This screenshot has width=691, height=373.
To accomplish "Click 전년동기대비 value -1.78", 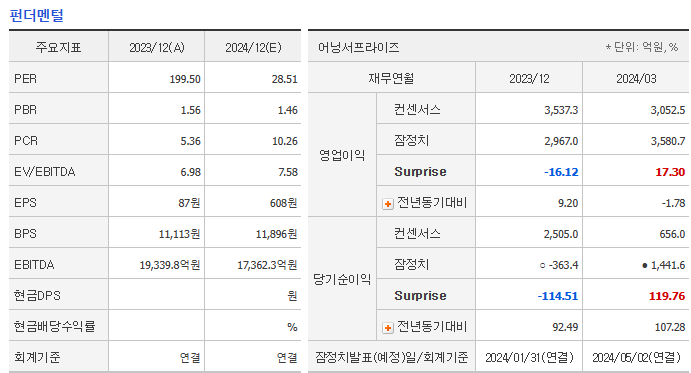I will (x=673, y=203).
